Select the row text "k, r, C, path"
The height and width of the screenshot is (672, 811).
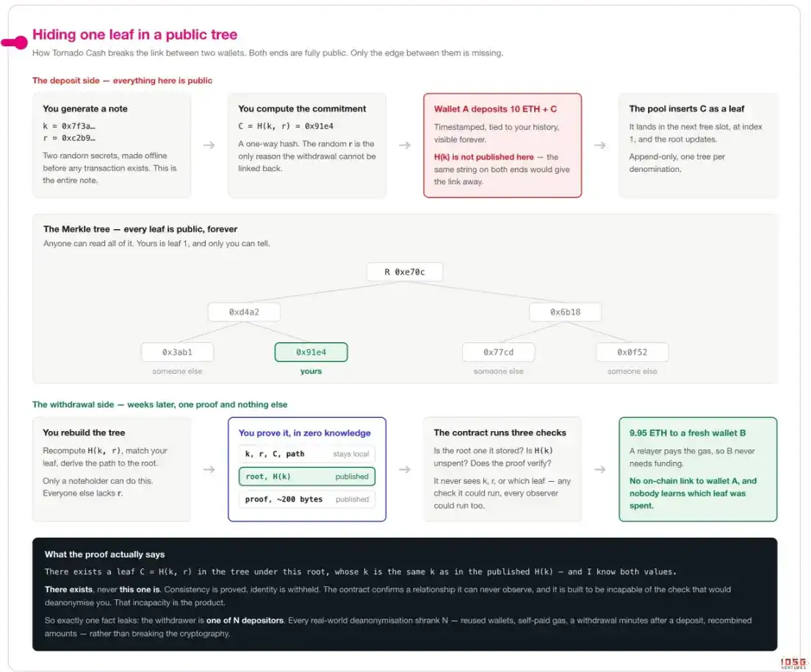[x=275, y=454]
